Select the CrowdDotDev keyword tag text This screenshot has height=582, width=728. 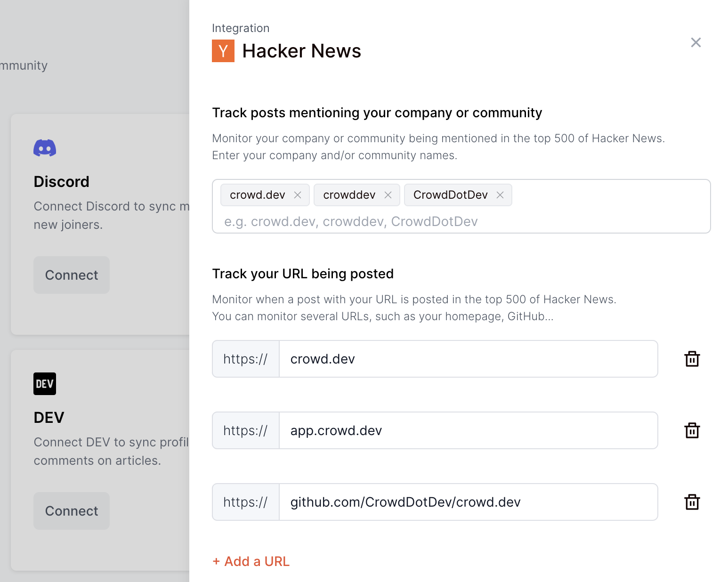[x=451, y=195]
